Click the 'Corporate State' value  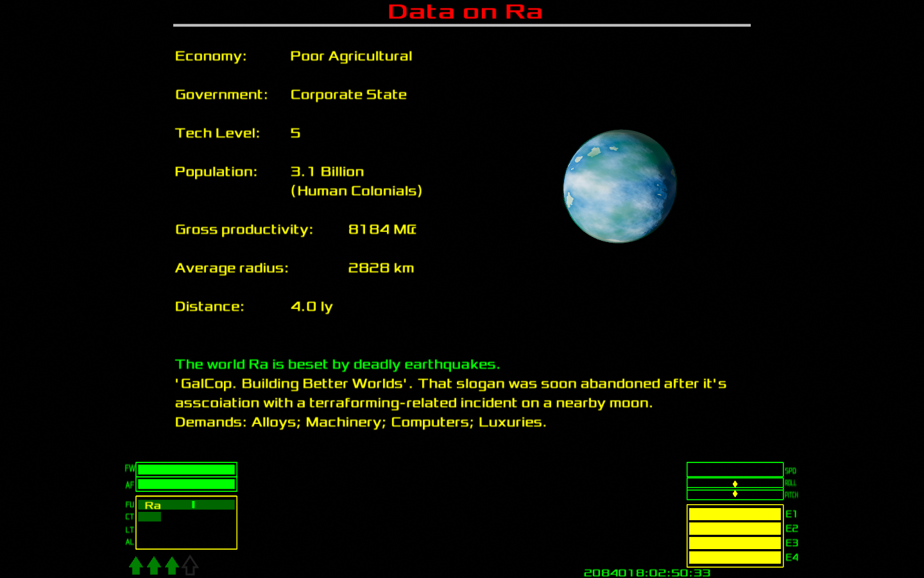348,95
